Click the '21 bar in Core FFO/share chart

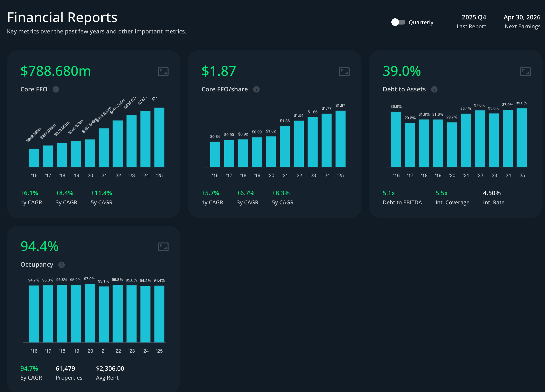(x=285, y=146)
